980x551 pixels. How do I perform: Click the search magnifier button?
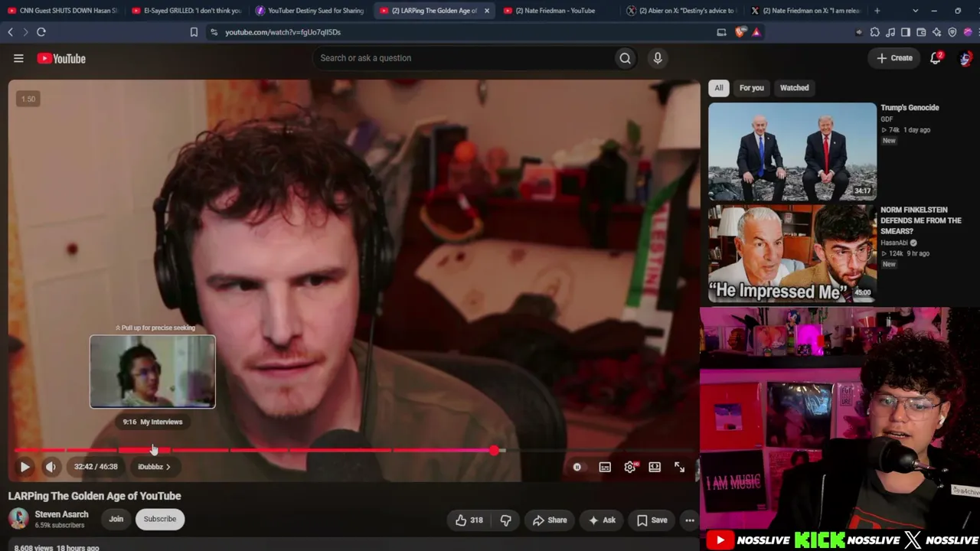[x=625, y=58]
